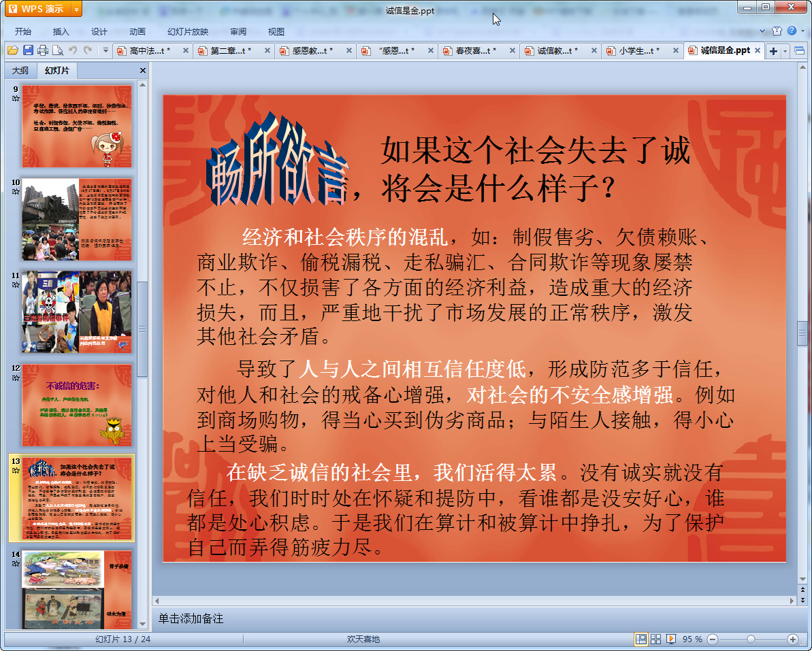Select slide 11 thumbnail
This screenshot has height=651, width=812.
click(77, 312)
